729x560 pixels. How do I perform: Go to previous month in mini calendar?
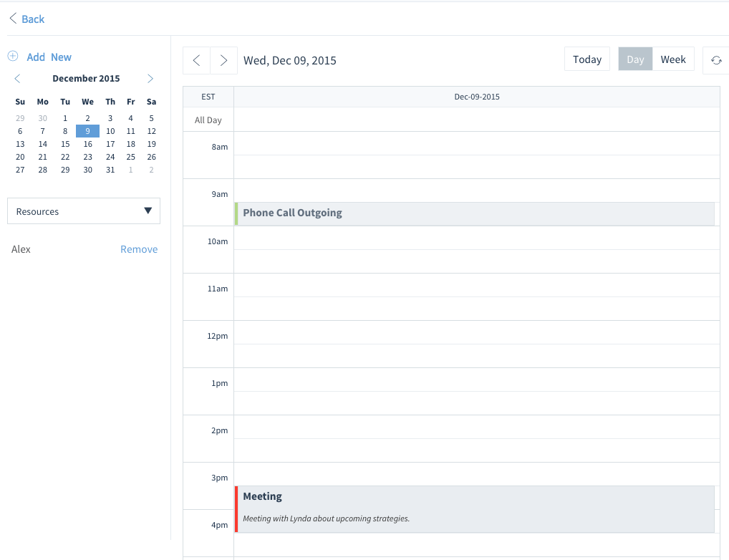[x=18, y=79]
